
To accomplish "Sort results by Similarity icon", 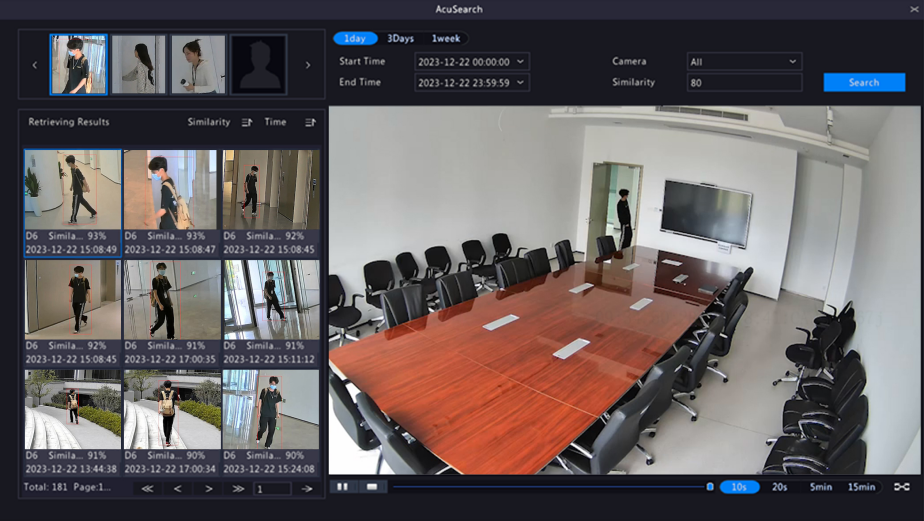I will tap(247, 122).
